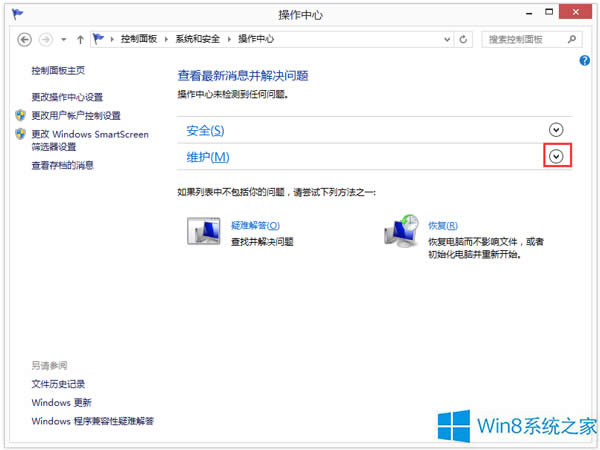Image resolution: width=600 pixels, height=450 pixels.
Task: Open 控制面板主页 link
Action: (58, 70)
